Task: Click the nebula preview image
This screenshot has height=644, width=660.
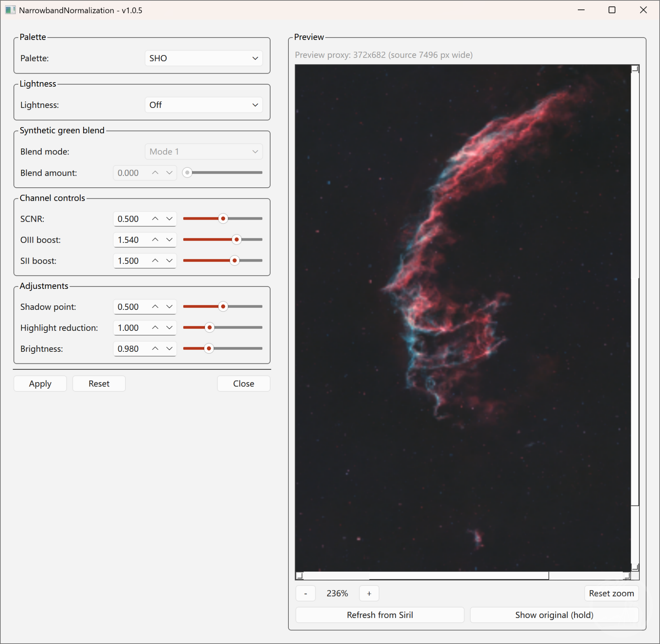Action: pos(463,318)
